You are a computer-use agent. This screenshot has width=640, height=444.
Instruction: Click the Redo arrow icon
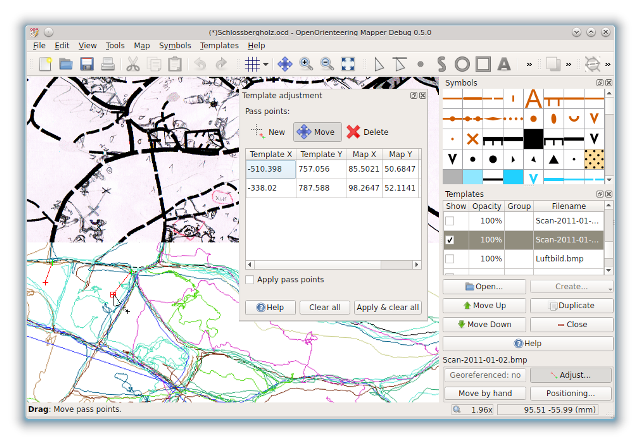pos(221,64)
